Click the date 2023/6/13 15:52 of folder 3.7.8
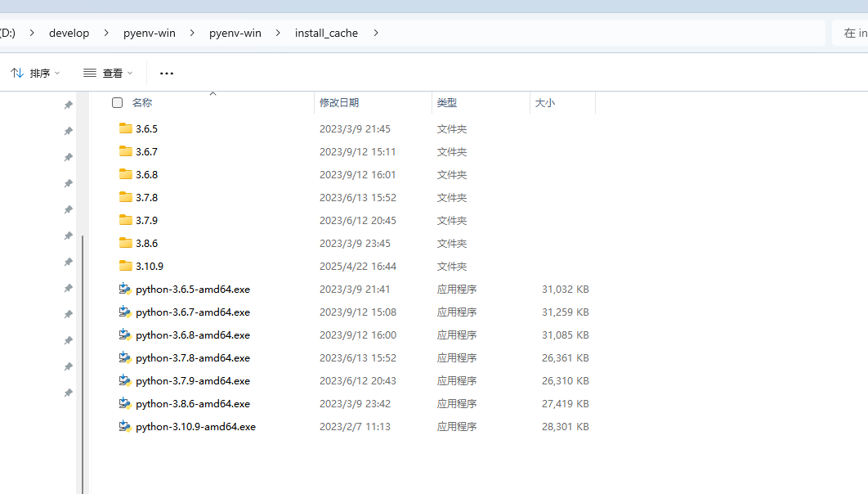The image size is (868, 494). click(x=358, y=197)
